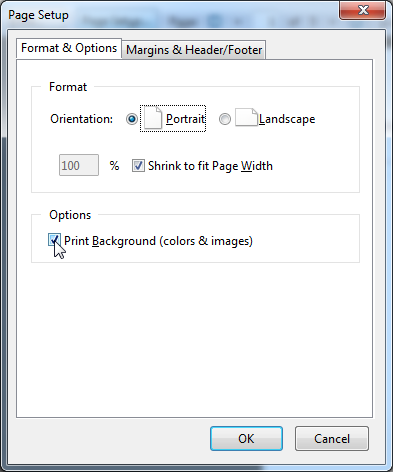Screen dimensions: 393x472
Task: Confirm settings with the OK button
Action: [x=246, y=439]
